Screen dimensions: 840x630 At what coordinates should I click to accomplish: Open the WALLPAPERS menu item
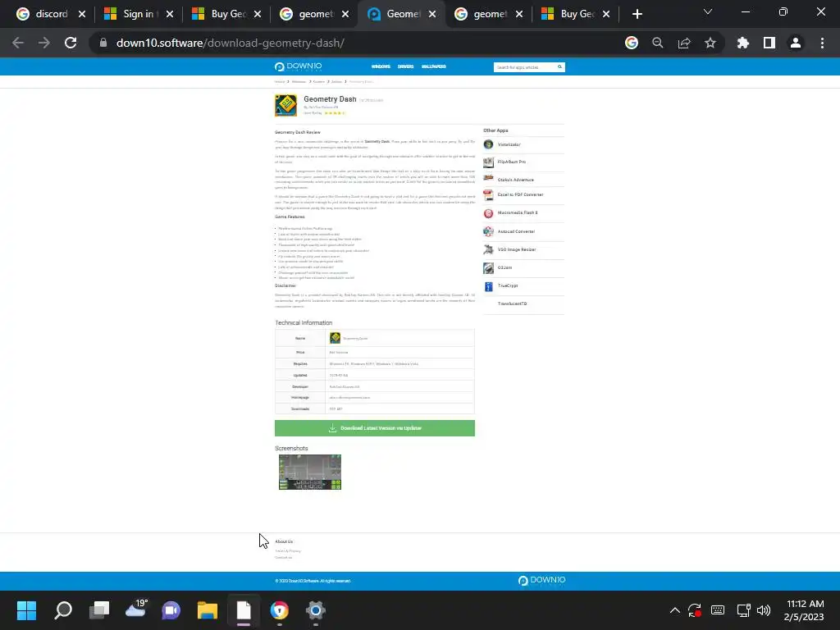[433, 66]
